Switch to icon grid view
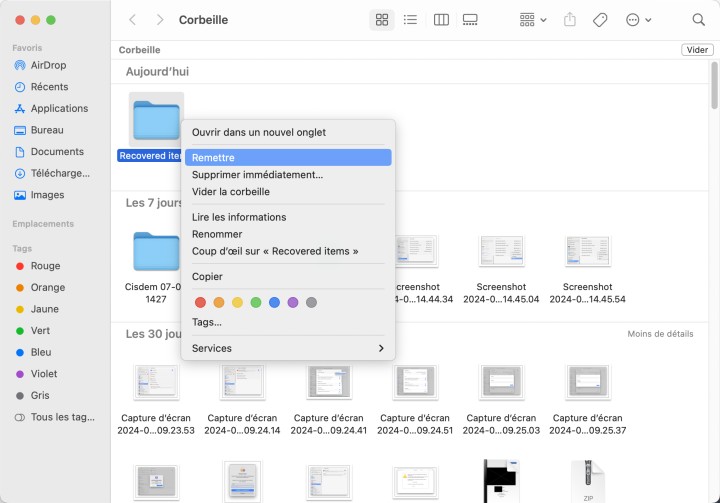 click(381, 20)
